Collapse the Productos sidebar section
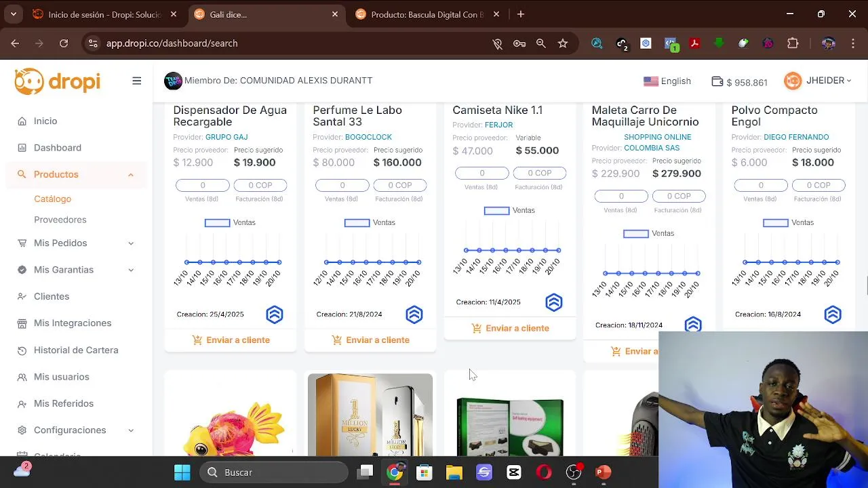This screenshot has height=488, width=868. [131, 175]
